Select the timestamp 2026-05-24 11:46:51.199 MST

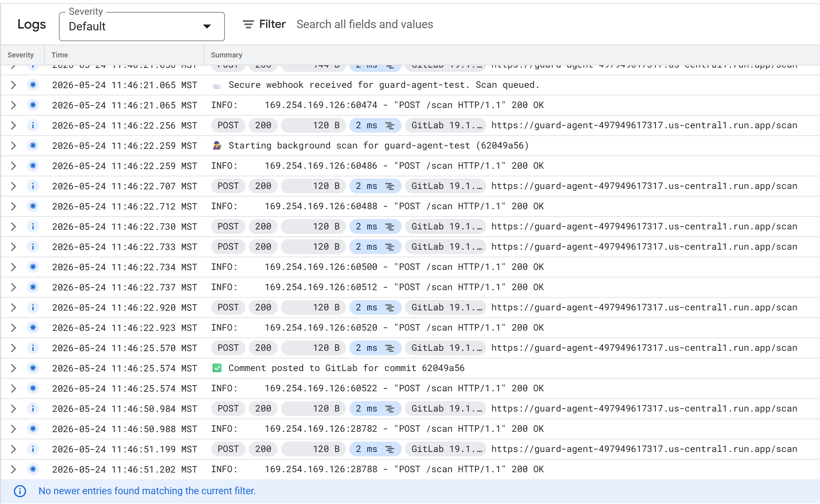(125, 449)
